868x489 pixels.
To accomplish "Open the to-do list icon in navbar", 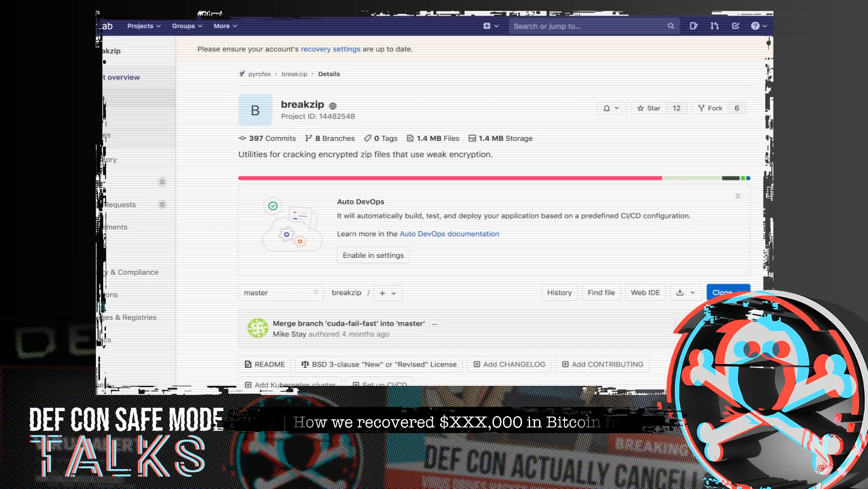I will (736, 26).
